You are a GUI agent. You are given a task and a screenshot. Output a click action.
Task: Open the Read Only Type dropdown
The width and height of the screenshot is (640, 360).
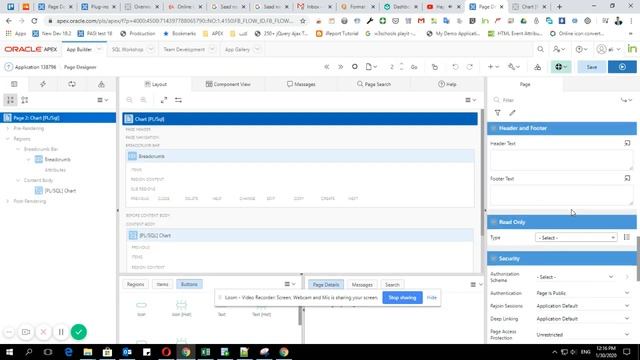(576, 237)
